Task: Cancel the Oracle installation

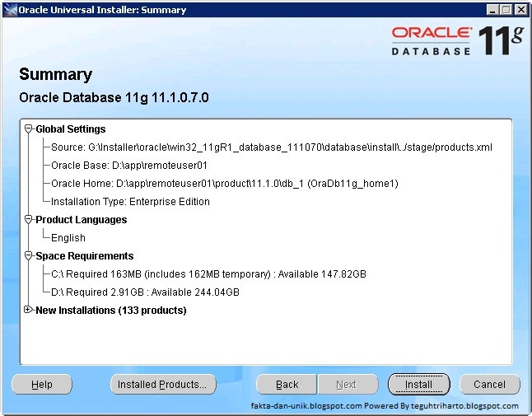Action: tap(490, 385)
